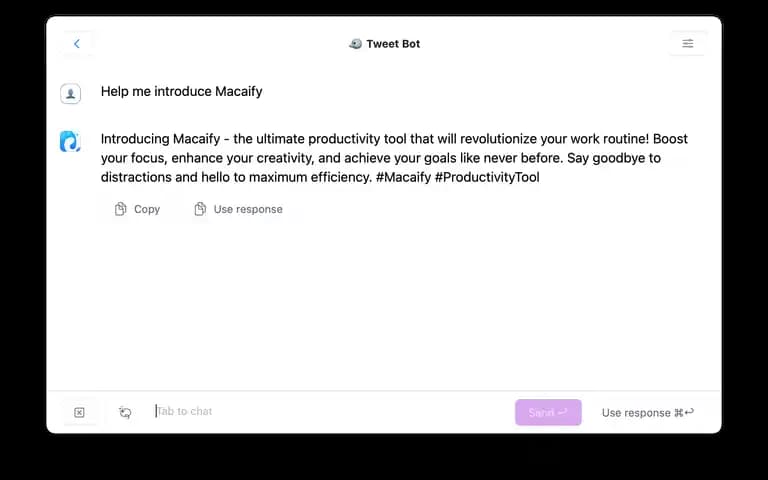Viewport: 768px width, 480px height.
Task: Focus the 'Tab to chat' input field
Action: tap(331, 411)
